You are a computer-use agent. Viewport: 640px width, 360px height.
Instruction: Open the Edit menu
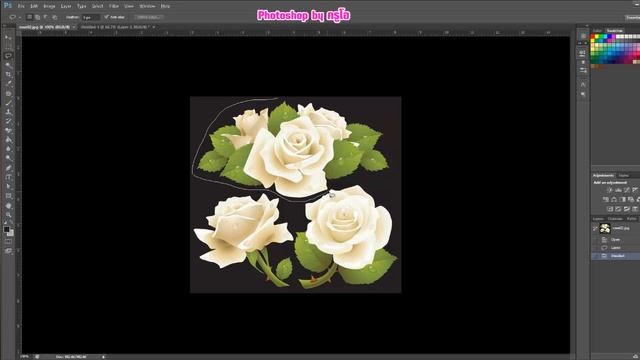coord(34,6)
